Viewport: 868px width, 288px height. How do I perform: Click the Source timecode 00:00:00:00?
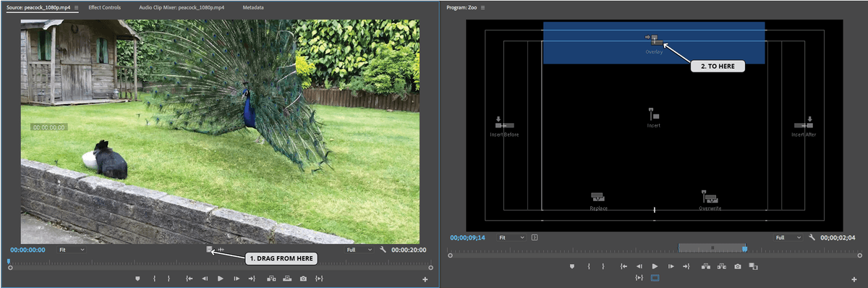tap(27, 250)
